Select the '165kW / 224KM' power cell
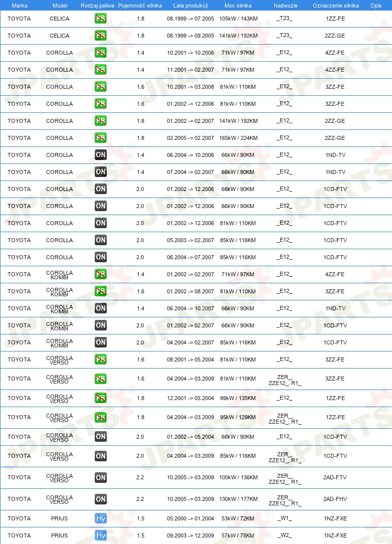The width and height of the screenshot is (392, 544). 238,138
